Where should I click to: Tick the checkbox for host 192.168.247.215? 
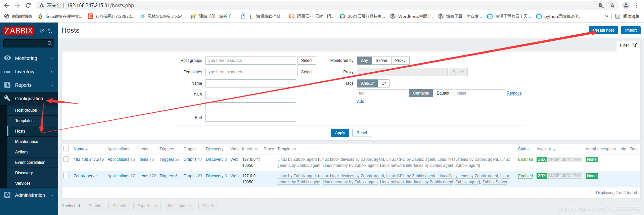pyautogui.click(x=66, y=159)
